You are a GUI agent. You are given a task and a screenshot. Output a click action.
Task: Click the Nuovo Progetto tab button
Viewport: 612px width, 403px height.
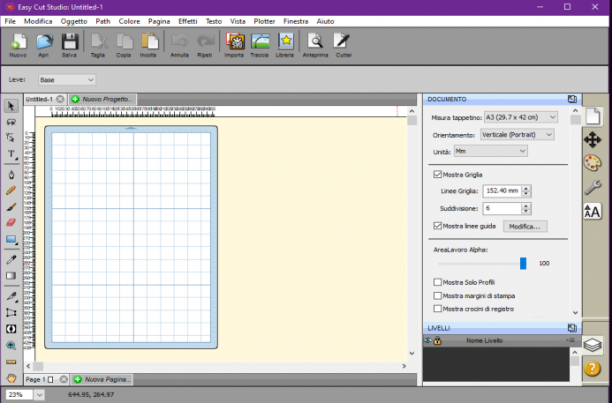click(x=103, y=99)
